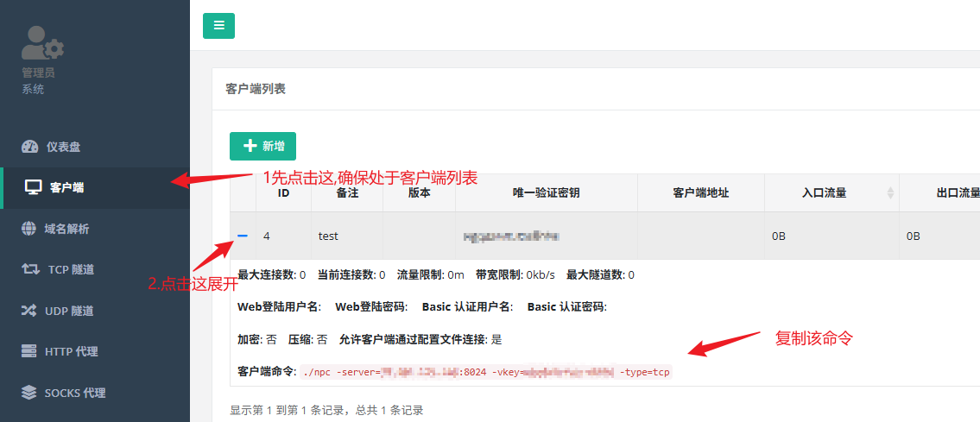Click the 加密: 否 detail
Screen dimensions: 980x422
point(257,340)
